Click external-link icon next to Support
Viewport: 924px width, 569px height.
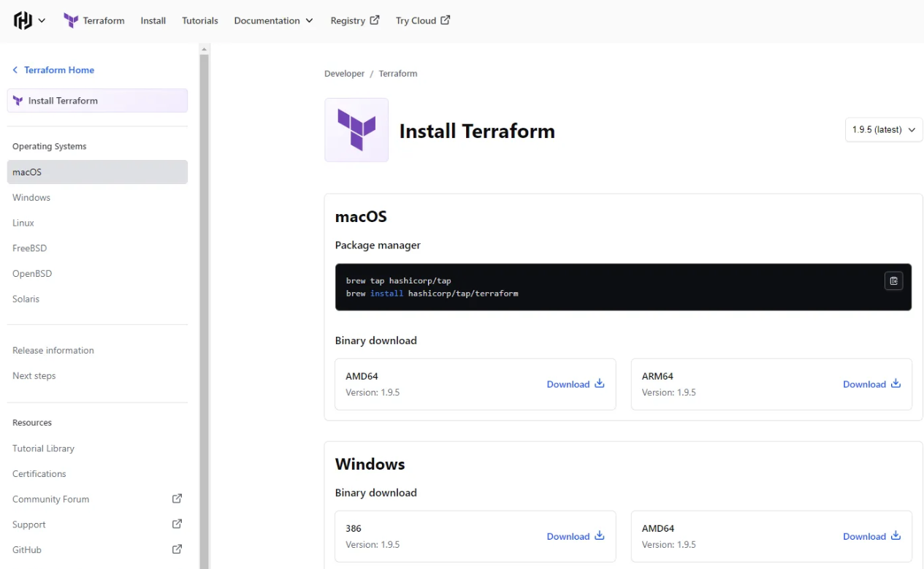pyautogui.click(x=177, y=524)
